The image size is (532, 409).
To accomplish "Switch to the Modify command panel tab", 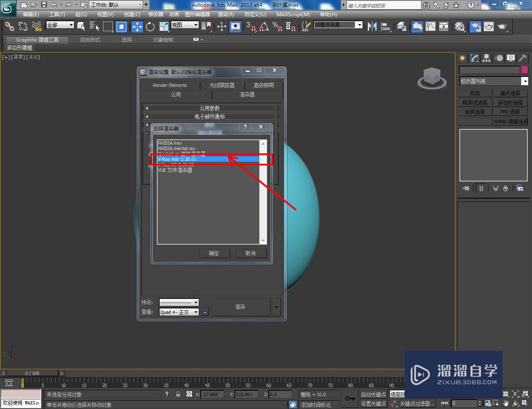I will click(474, 58).
